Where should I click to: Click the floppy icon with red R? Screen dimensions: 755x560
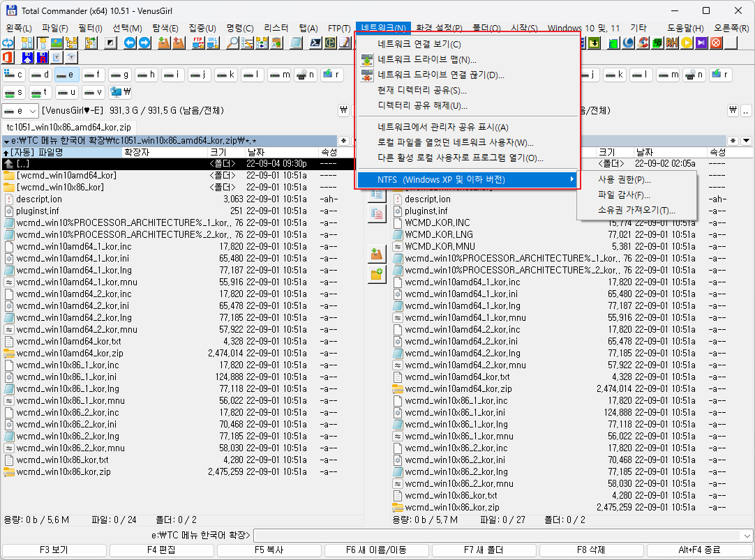pos(43,58)
